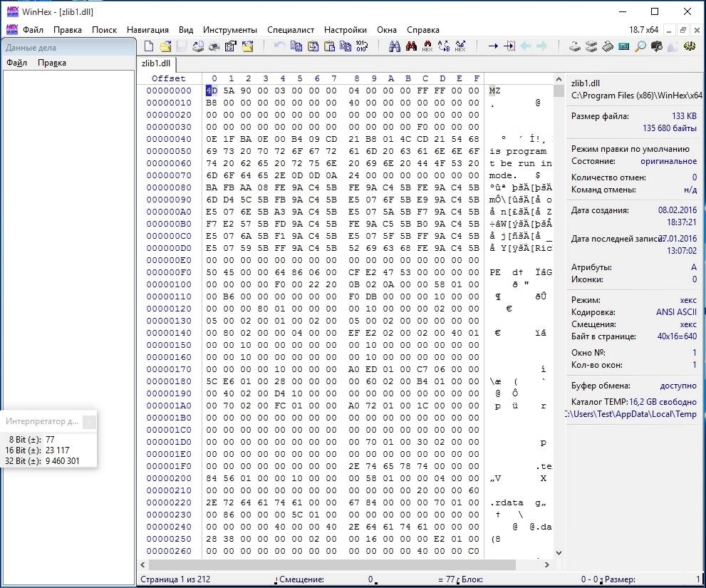Viewport: 706px width, 588px height.
Task: Click offset row 000000F0 label
Action: 169,272
